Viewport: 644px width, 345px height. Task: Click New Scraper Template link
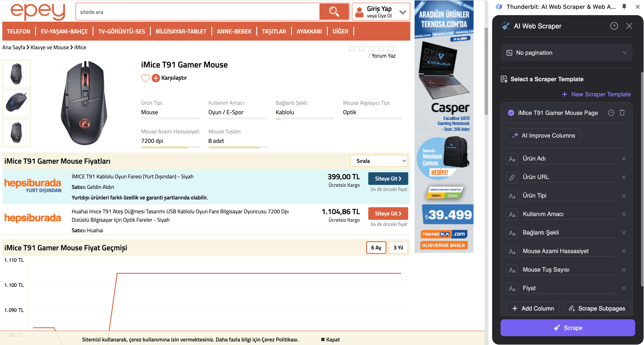(x=596, y=94)
